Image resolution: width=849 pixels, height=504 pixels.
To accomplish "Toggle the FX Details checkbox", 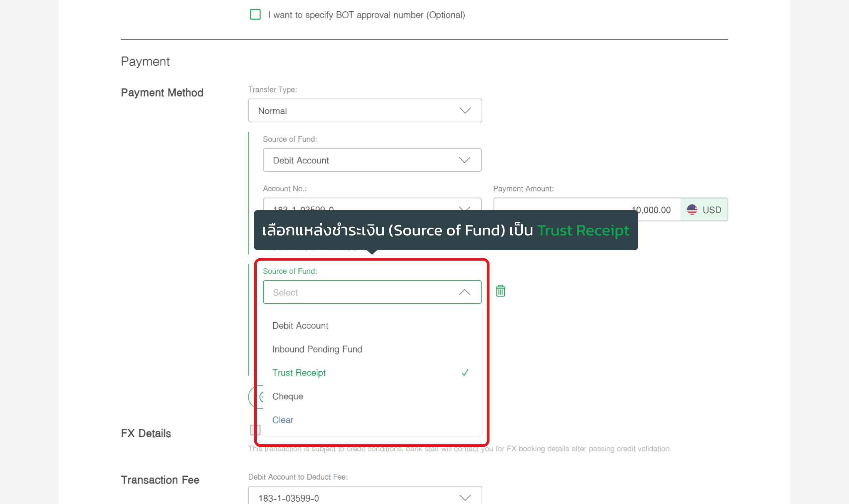I will tap(255, 430).
